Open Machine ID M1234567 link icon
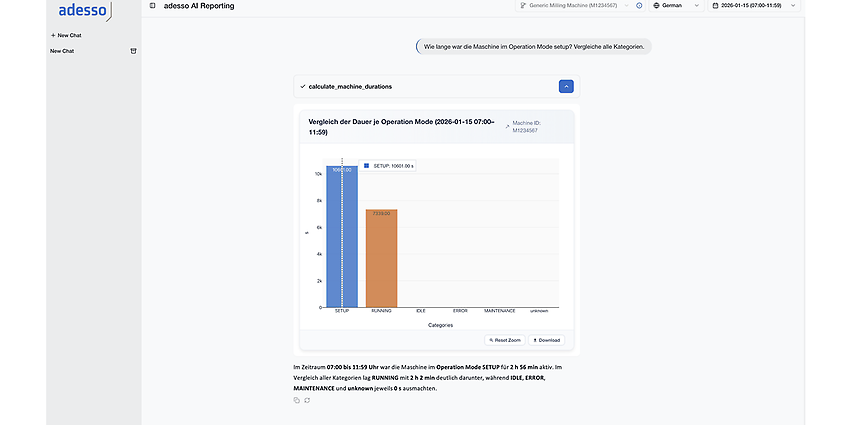The width and height of the screenshot is (850, 425). pyautogui.click(x=507, y=127)
